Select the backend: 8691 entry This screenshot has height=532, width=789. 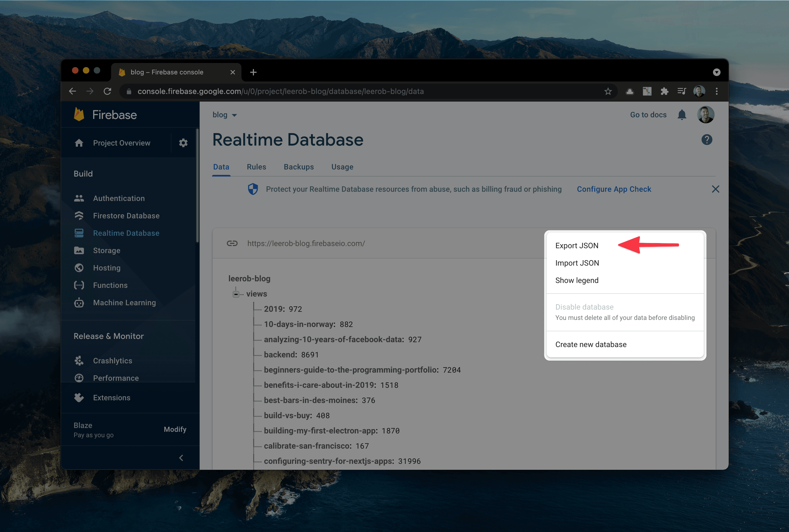(x=291, y=355)
